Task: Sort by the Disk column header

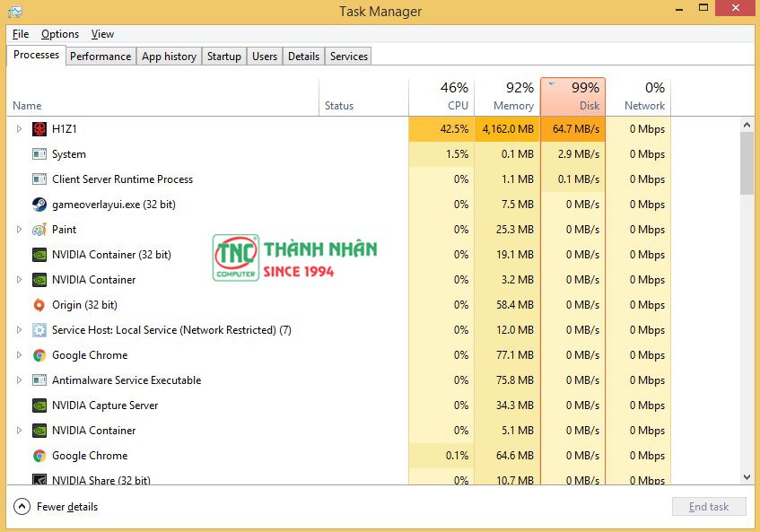Action: pos(572,96)
